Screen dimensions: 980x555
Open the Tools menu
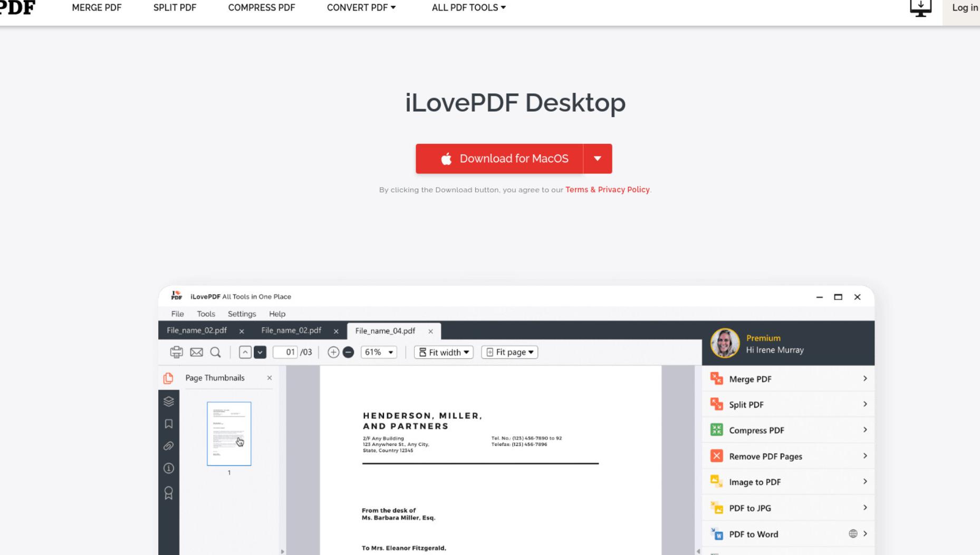tap(206, 314)
